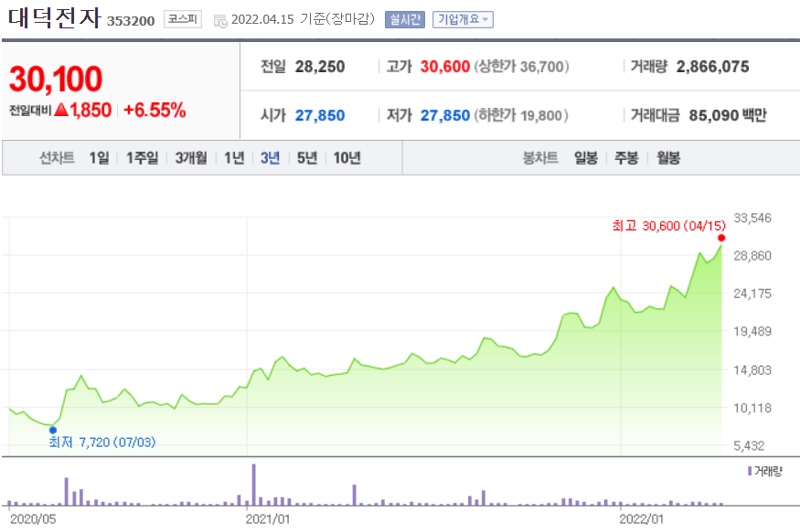Click the change percentage +6.55%
This screenshot has width=800, height=532.
coord(155,110)
